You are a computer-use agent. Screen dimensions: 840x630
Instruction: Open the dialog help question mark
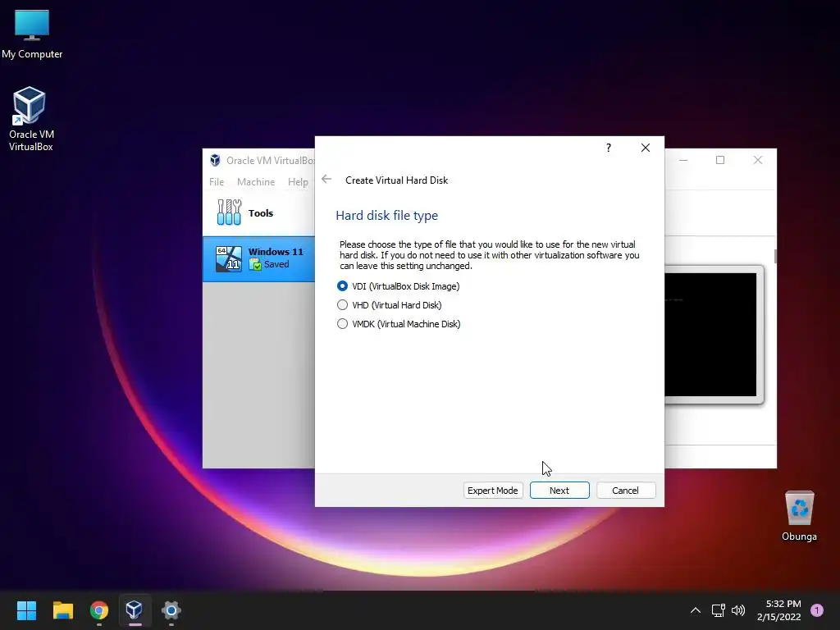(608, 148)
